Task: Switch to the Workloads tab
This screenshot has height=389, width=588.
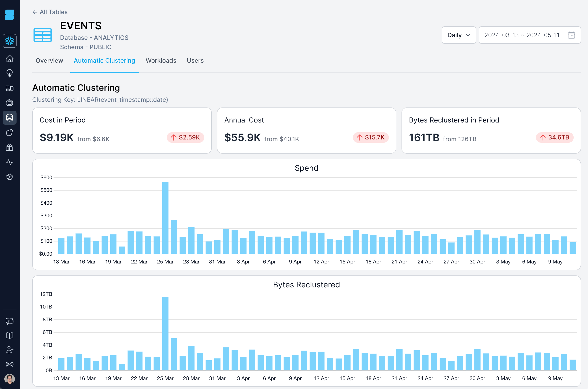Action: click(x=161, y=60)
